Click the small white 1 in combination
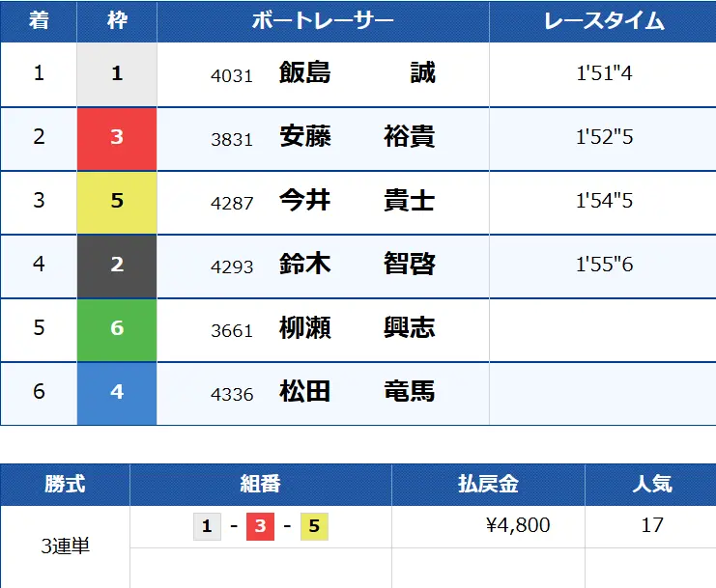716x588 pixels. pos(207,527)
